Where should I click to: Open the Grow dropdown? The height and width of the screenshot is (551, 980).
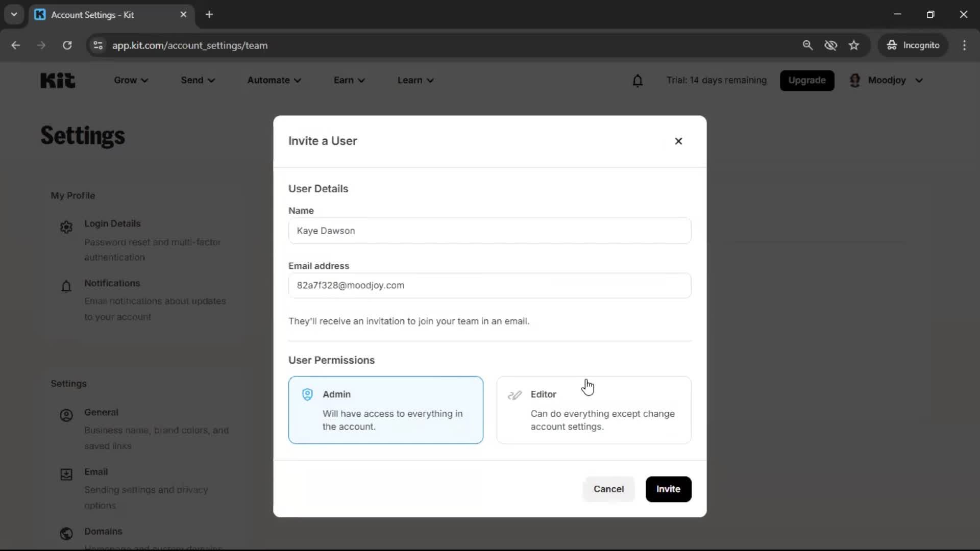click(130, 80)
